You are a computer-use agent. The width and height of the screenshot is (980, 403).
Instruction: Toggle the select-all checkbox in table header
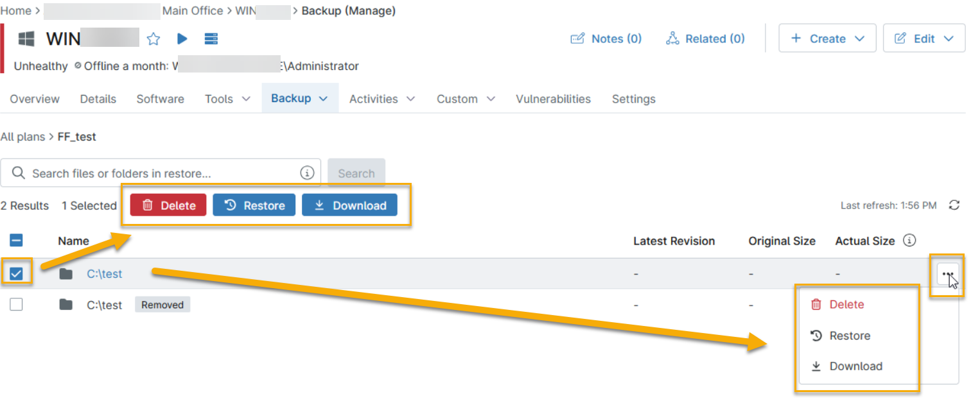pyautogui.click(x=17, y=241)
